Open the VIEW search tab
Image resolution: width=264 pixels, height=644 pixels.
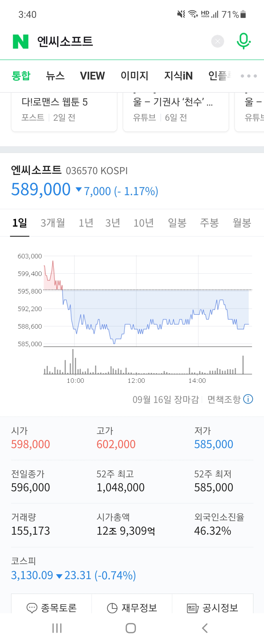tap(92, 76)
